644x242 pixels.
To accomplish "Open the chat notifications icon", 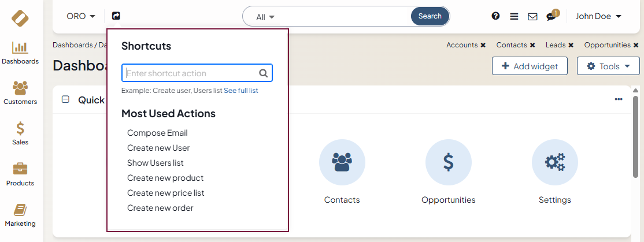I will pos(551,16).
